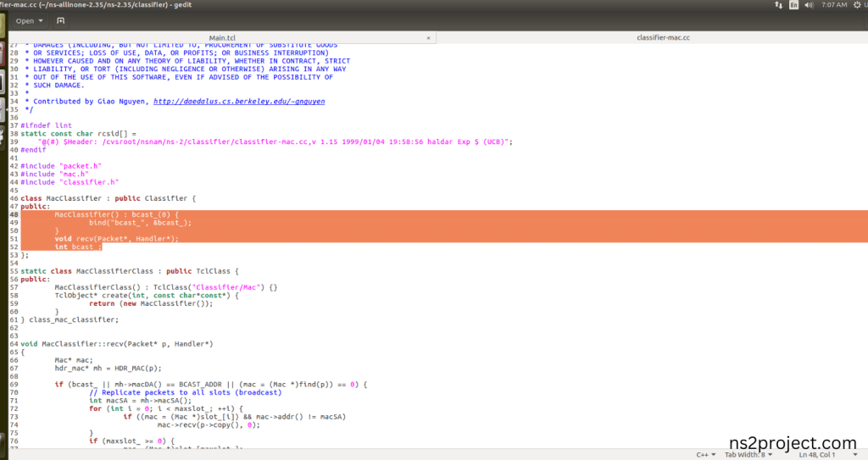868x460 pixels.
Task: Open the En keyboard layout indicator
Action: point(793,5)
